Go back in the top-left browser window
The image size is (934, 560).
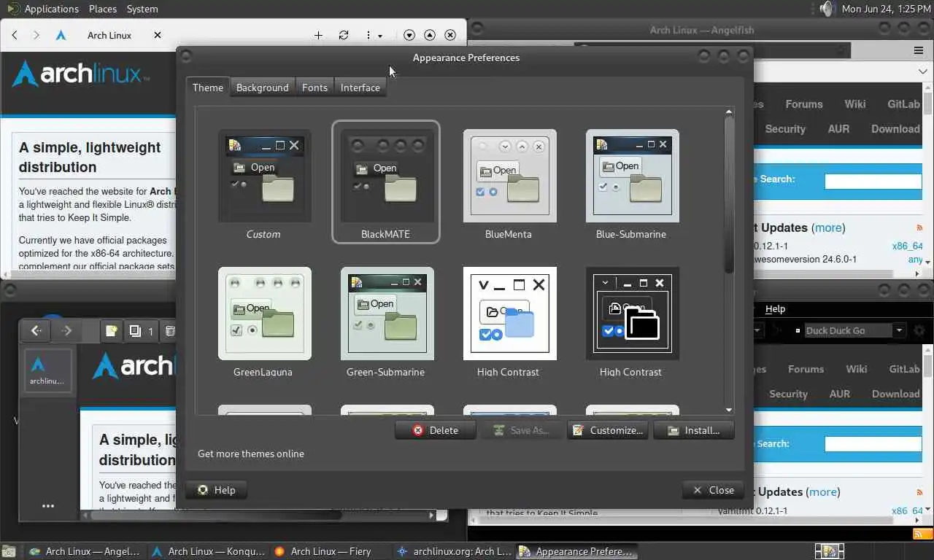(15, 35)
